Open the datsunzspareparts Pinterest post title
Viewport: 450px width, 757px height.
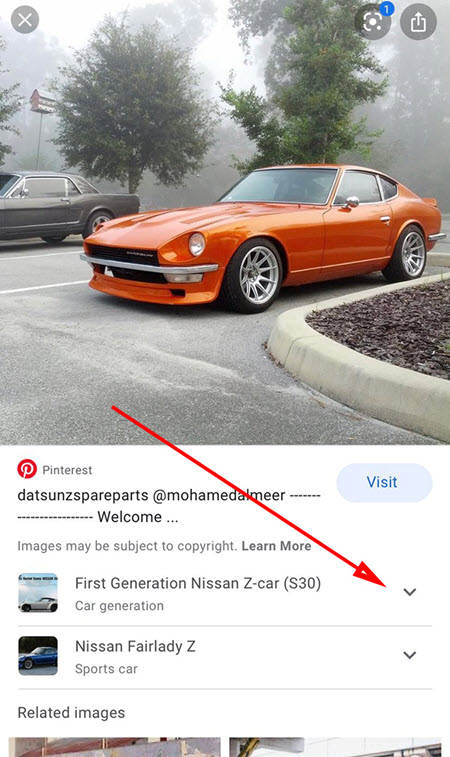(169, 506)
